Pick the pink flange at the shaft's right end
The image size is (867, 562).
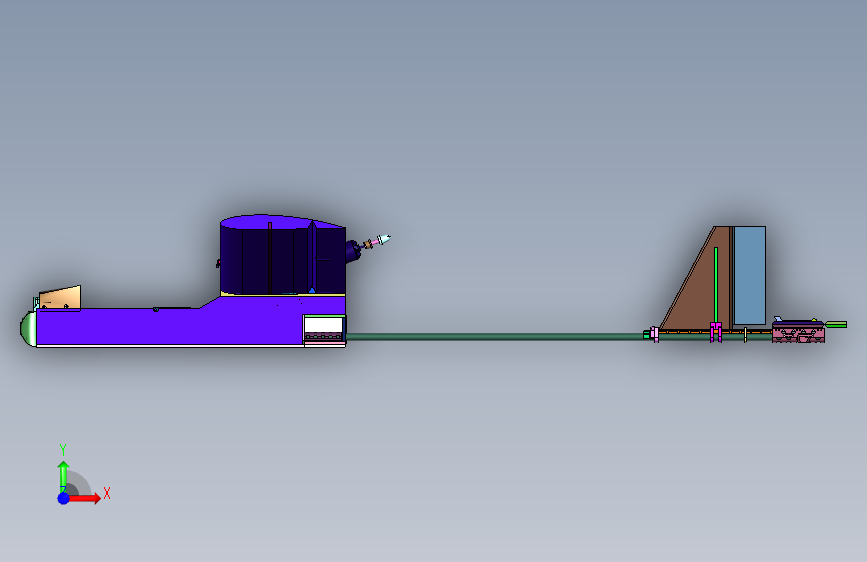(655, 334)
